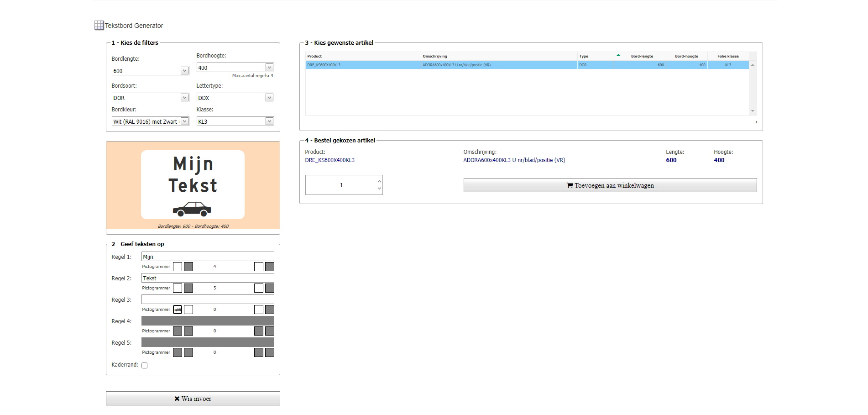The image size is (868, 415).
Task: Click the Hoogte value 400 in order section
Action: [719, 160]
